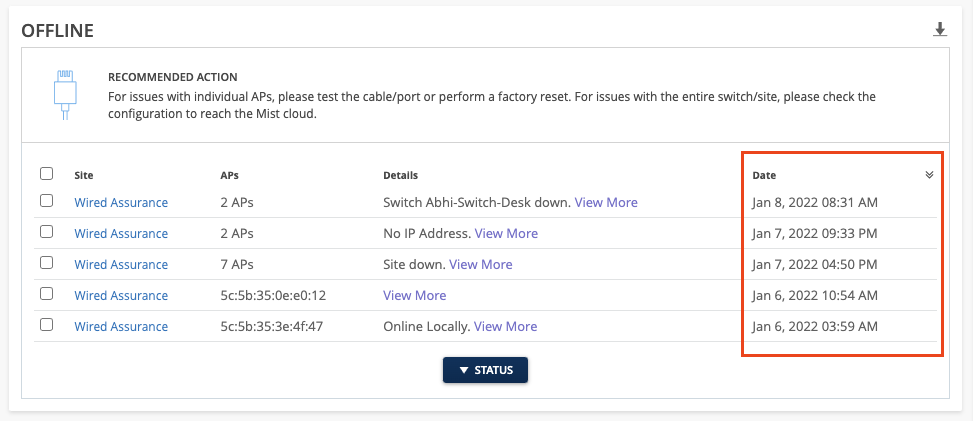The height and width of the screenshot is (421, 973).
Task: Open Wired Assurance site in first row
Action: pyautogui.click(x=121, y=202)
